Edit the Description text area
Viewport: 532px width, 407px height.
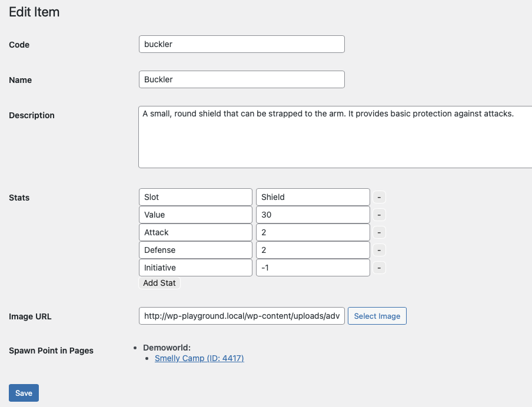335,137
